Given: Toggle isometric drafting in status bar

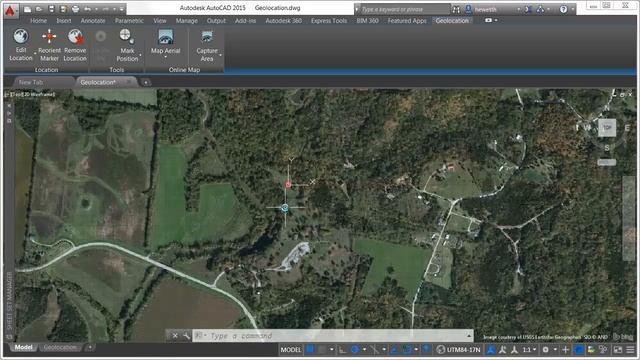Looking at the screenshot, I should [x=374, y=349].
